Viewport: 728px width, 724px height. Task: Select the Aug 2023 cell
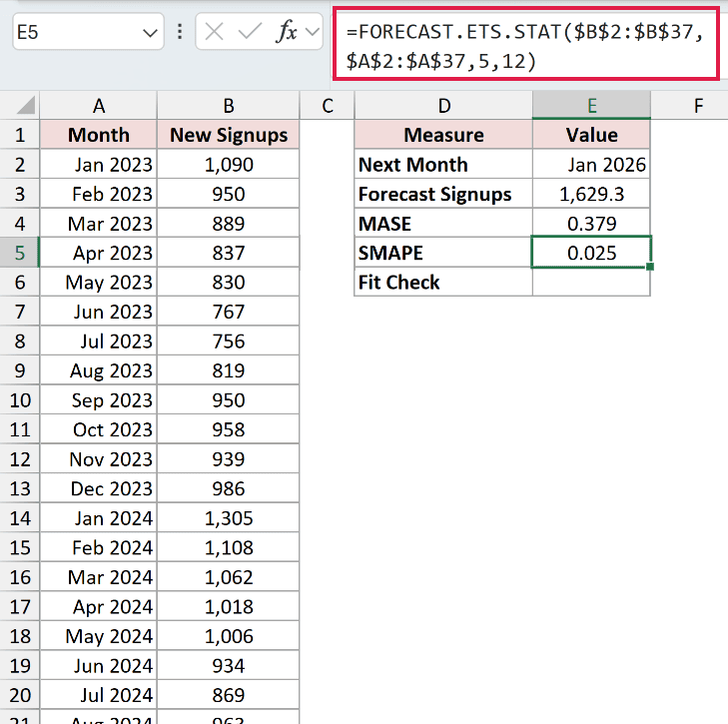pyautogui.click(x=99, y=370)
